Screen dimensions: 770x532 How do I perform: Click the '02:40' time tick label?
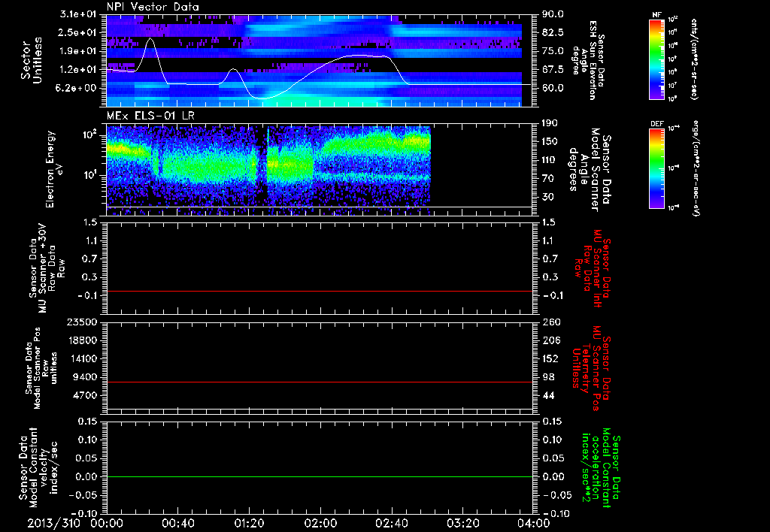click(x=391, y=523)
